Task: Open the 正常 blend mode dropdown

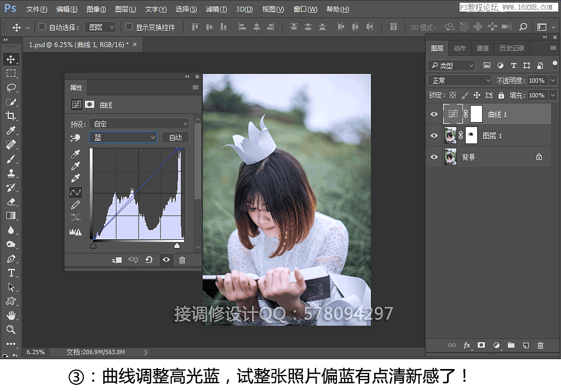Action: click(460, 80)
